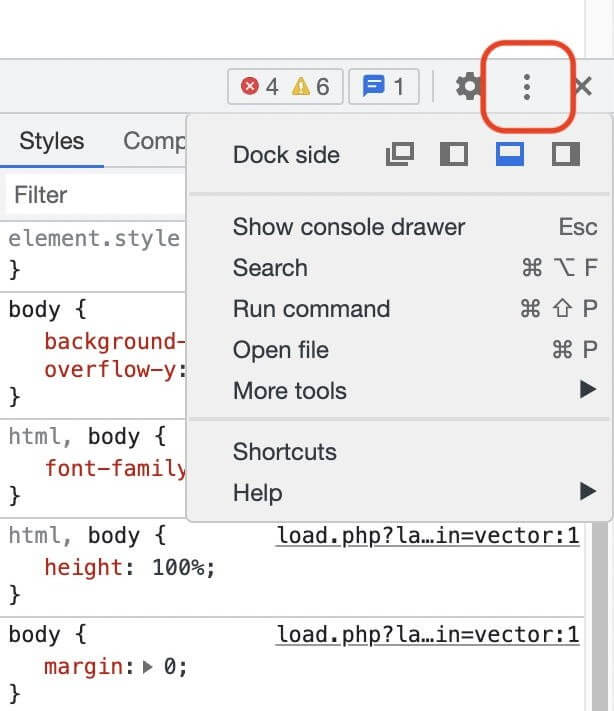Screen dimensions: 614x711
Task: Switch to the Computed tab
Action: point(154,141)
